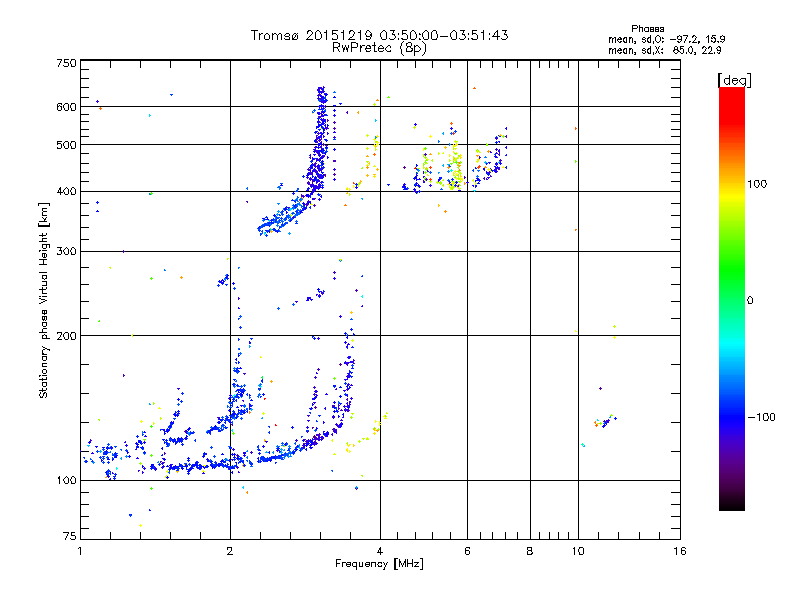Click the 100 km height tick label
Viewport: 800px width, 600px height.
[66, 480]
